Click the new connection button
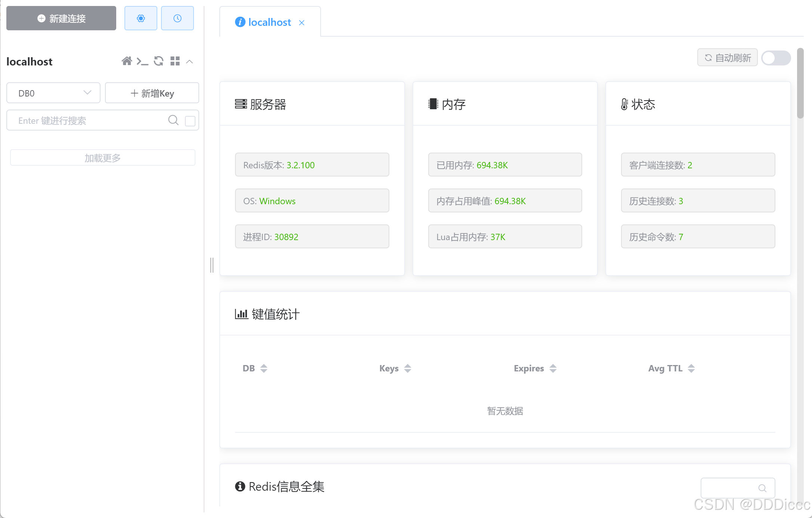 [61, 18]
